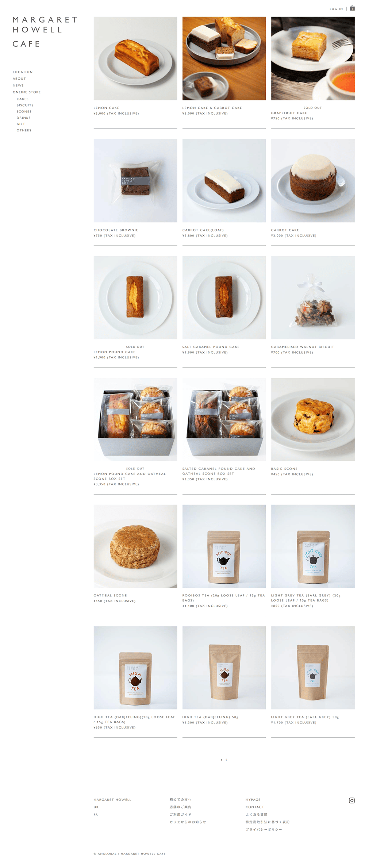The image size is (365, 868).
Task: Select the GIFT category link
Action: (x=21, y=124)
